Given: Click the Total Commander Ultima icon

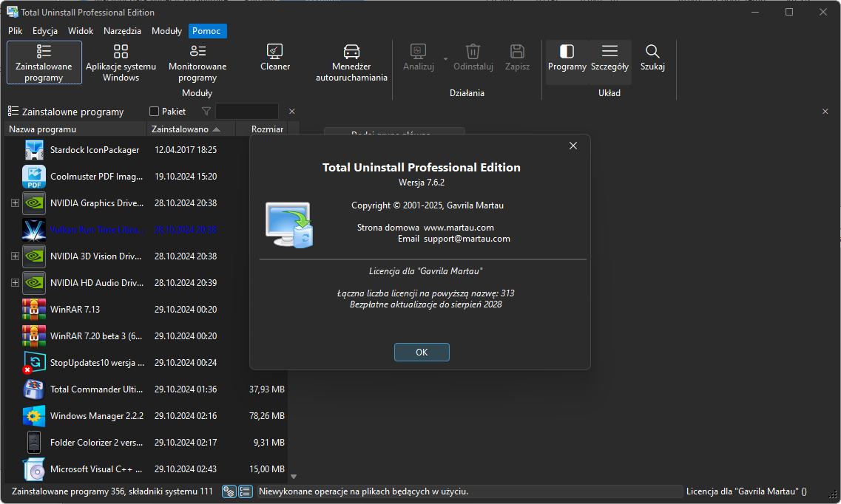Looking at the screenshot, I should click(34, 389).
